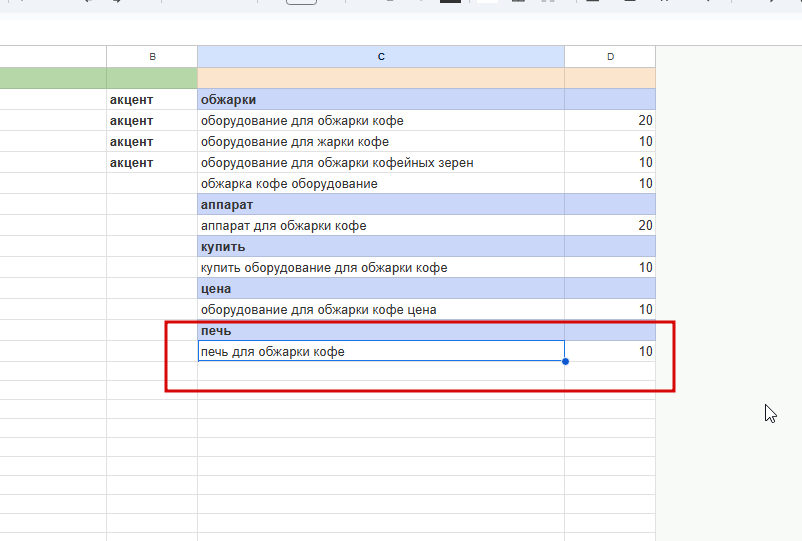Viewport: 802px width, 541px height.
Task: Select column D header
Action: (610, 57)
